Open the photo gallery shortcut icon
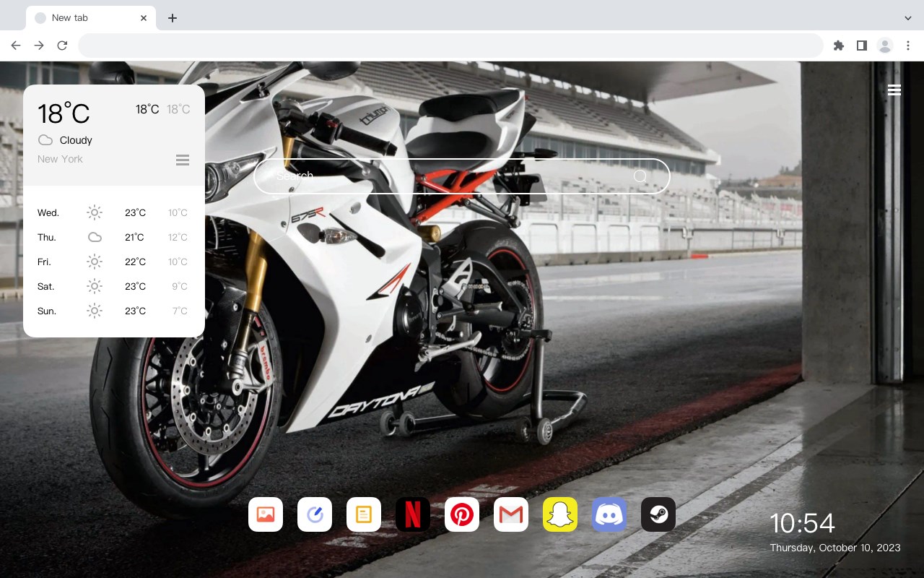 (266, 514)
